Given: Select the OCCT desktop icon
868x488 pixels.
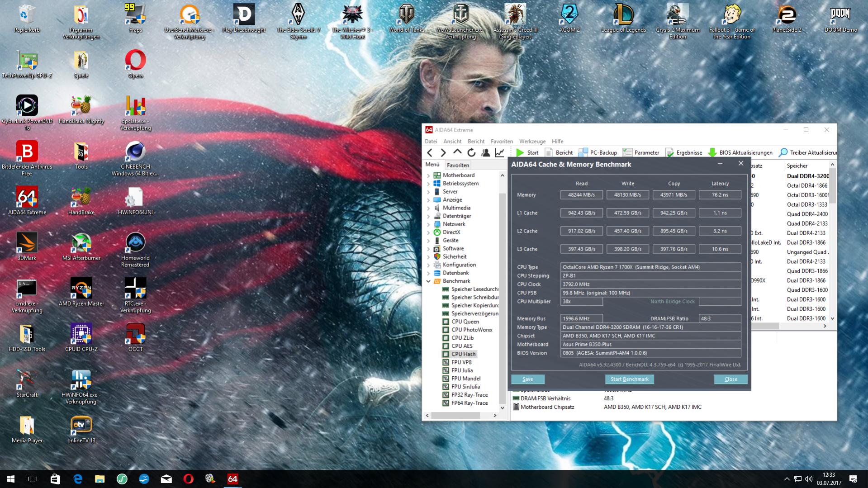Looking at the screenshot, I should [136, 338].
